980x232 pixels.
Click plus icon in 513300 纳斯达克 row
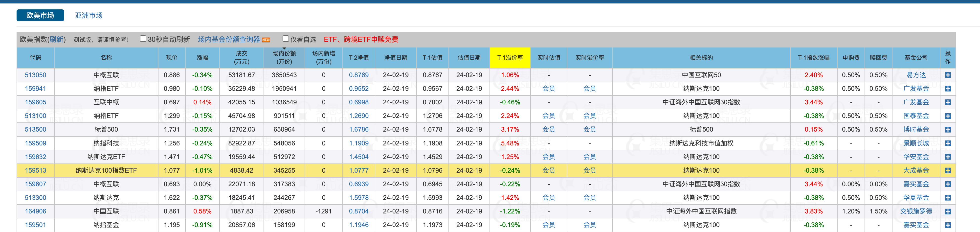tap(948, 198)
